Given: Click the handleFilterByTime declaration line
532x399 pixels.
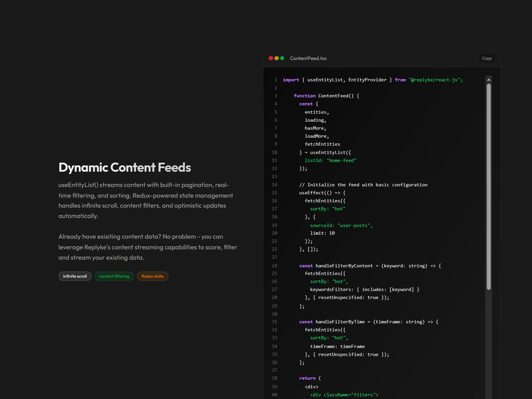Looking at the screenshot, I should click(369, 322).
